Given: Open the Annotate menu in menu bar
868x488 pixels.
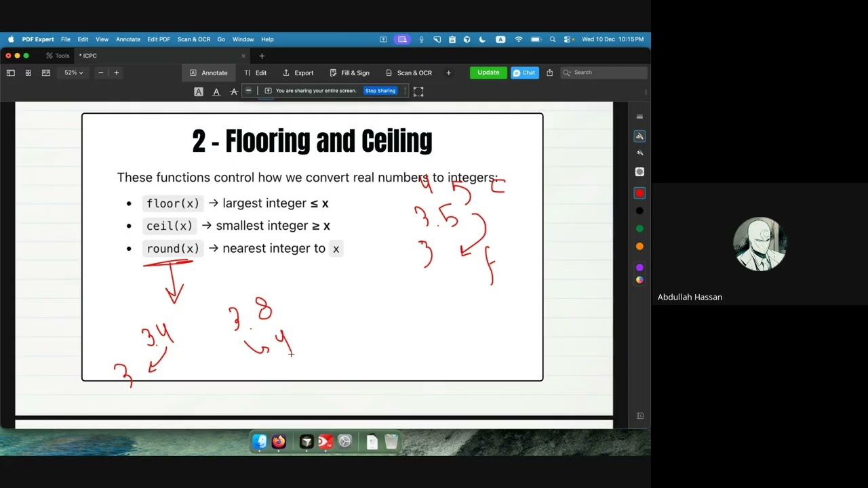Looking at the screenshot, I should (128, 39).
